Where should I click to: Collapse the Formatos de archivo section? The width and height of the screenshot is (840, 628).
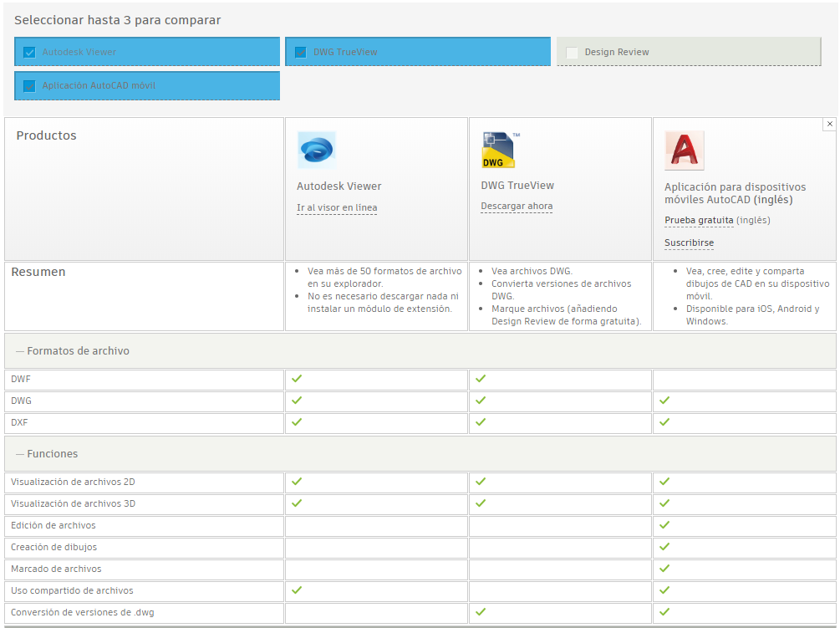pyautogui.click(x=73, y=351)
